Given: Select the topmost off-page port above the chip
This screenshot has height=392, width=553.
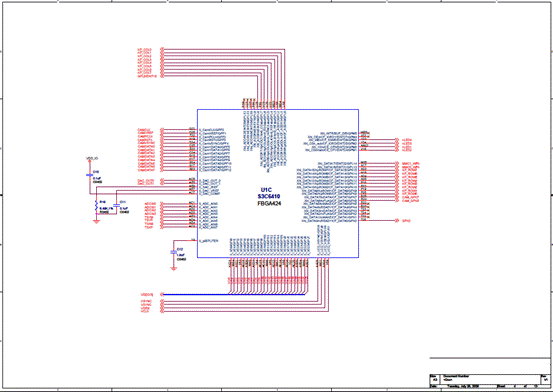Looking at the screenshot, I should 162,49.
